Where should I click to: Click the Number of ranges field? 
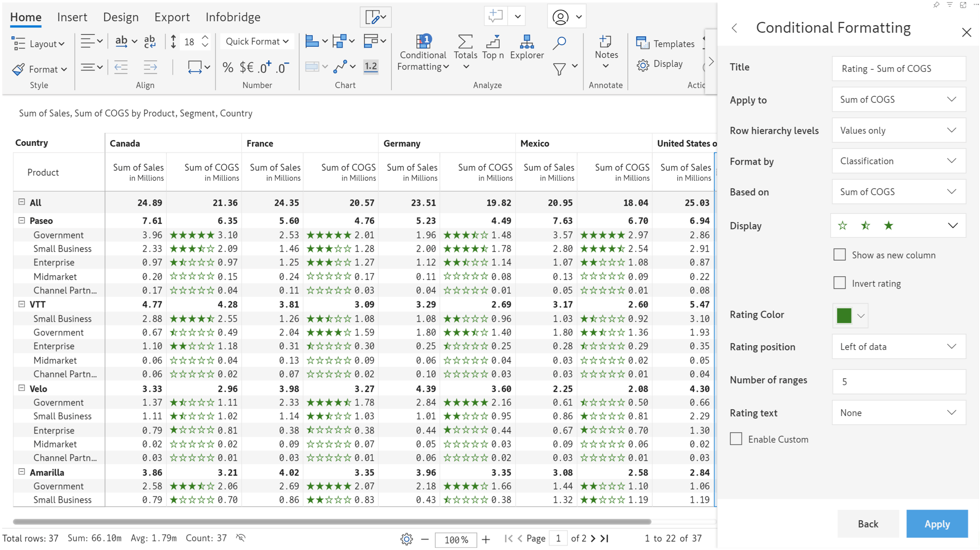coord(898,382)
